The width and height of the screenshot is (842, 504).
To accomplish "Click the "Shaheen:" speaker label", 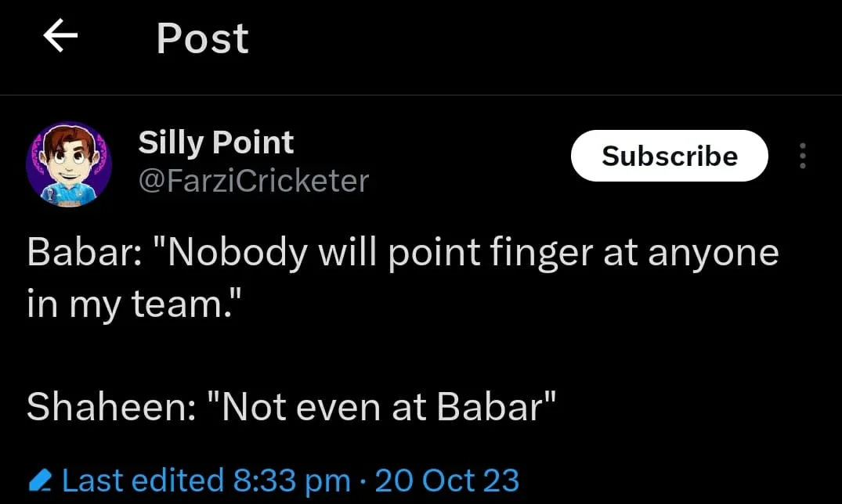I will (110, 405).
